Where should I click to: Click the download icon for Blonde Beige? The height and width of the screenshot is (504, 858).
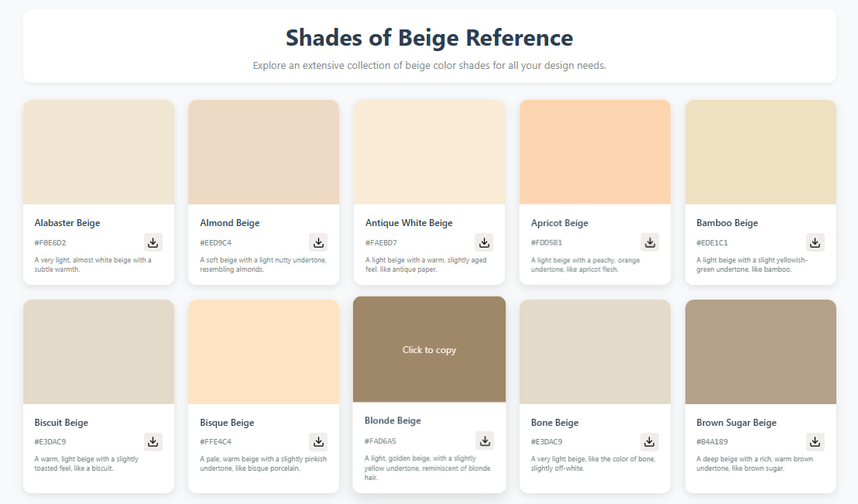484,439
